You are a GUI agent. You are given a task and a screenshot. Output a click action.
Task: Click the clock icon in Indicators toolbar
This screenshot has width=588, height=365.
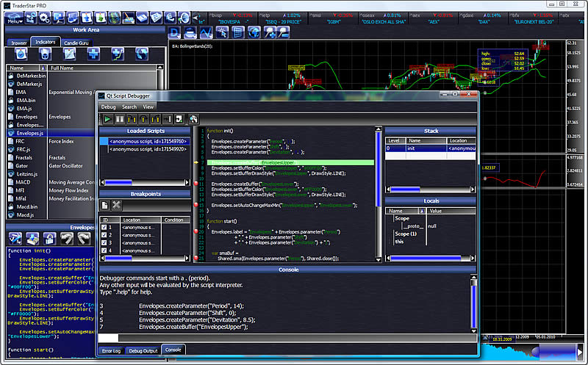(21, 54)
